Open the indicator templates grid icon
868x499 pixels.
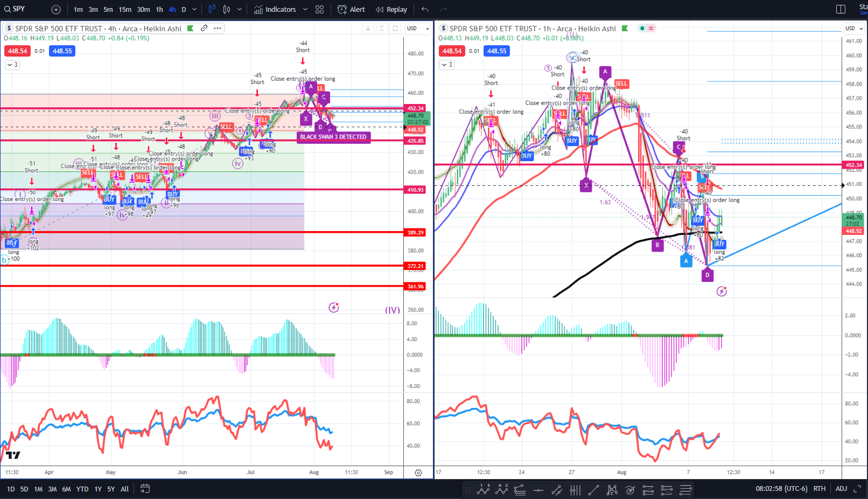(x=320, y=9)
